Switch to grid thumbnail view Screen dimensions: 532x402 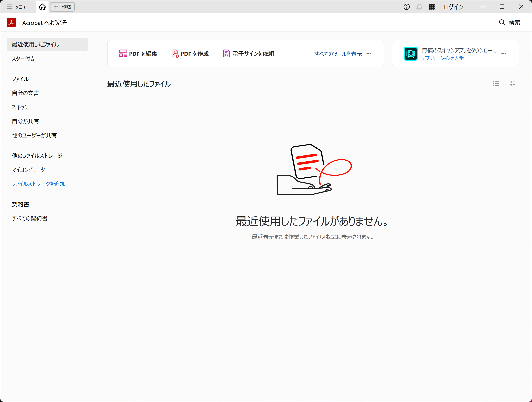click(512, 84)
